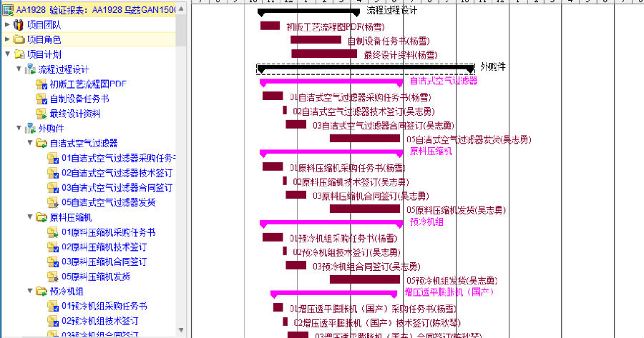
Task: Click the 01原料压缩机采购任务书 task icon
Action: [x=53, y=232]
